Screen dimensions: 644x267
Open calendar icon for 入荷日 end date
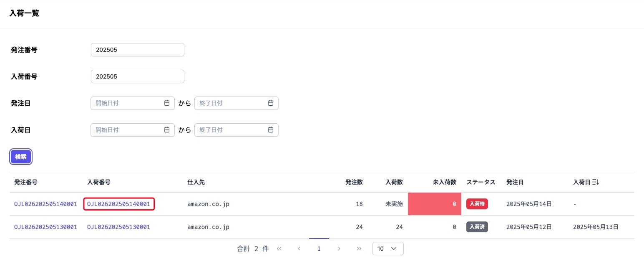[271, 130]
